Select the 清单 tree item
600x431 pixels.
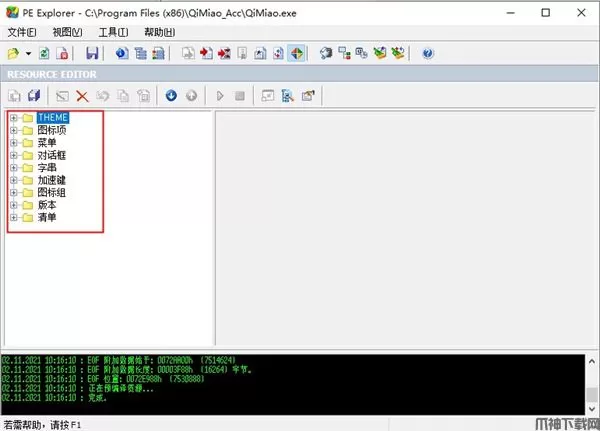pos(47,217)
